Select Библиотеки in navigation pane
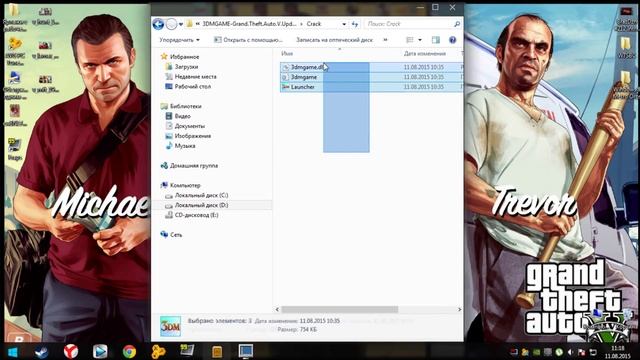Viewport: 640px width, 360px height. (181, 106)
